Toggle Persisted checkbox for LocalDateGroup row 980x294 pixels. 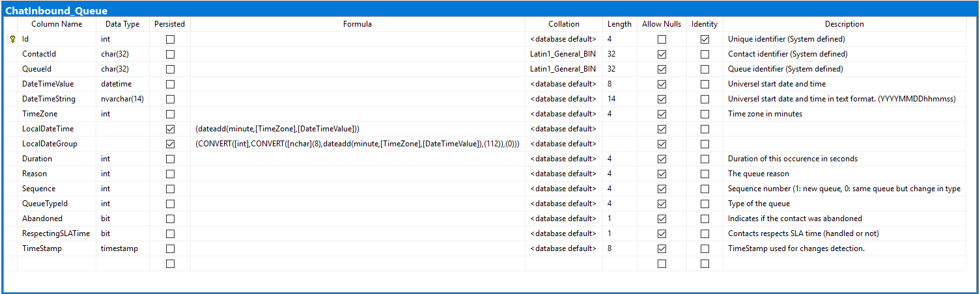170,144
